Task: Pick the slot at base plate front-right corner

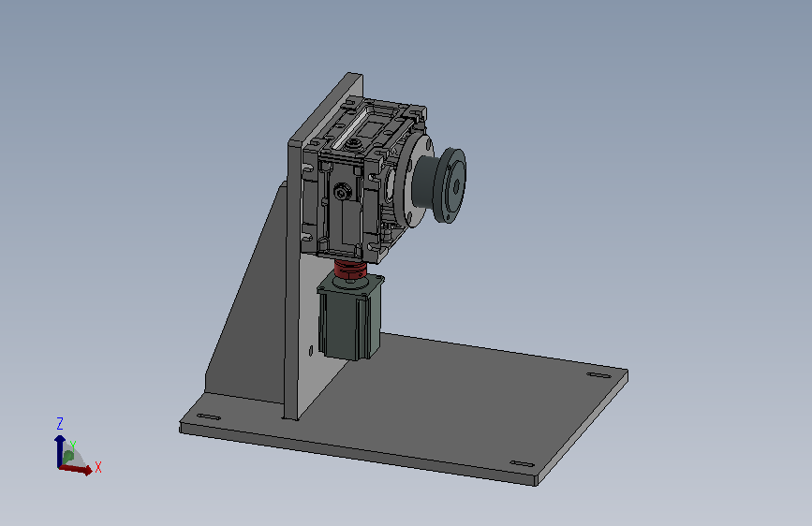Action: point(523,464)
